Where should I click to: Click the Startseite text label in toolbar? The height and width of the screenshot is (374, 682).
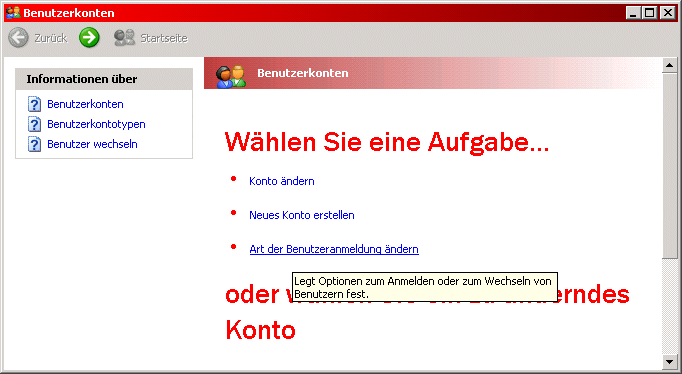pyautogui.click(x=164, y=38)
